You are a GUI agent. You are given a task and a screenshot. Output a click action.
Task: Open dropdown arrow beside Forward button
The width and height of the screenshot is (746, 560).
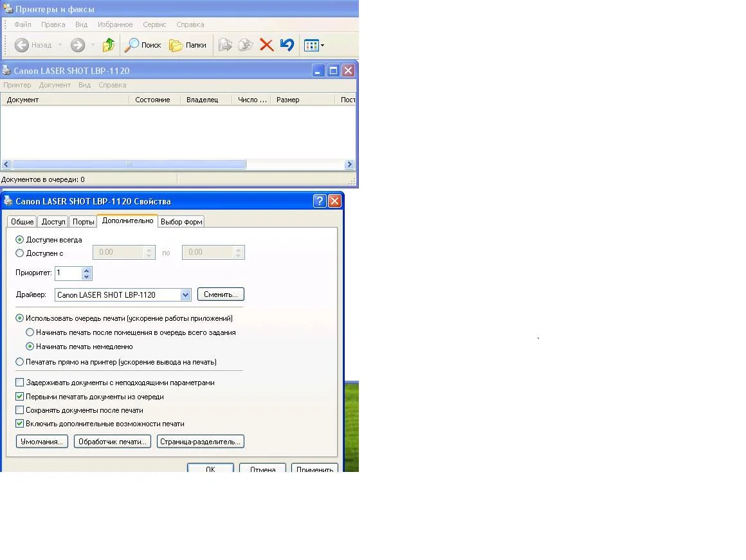[x=93, y=45]
